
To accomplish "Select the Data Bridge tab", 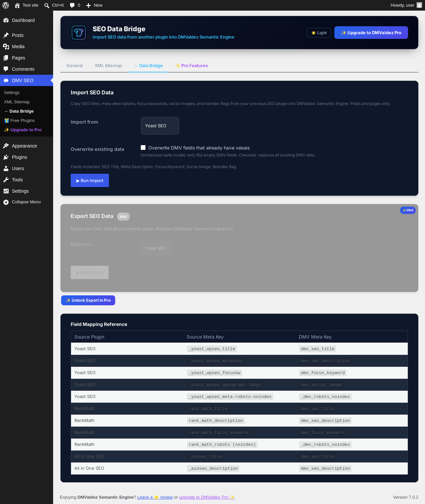I will pyautogui.click(x=148, y=66).
